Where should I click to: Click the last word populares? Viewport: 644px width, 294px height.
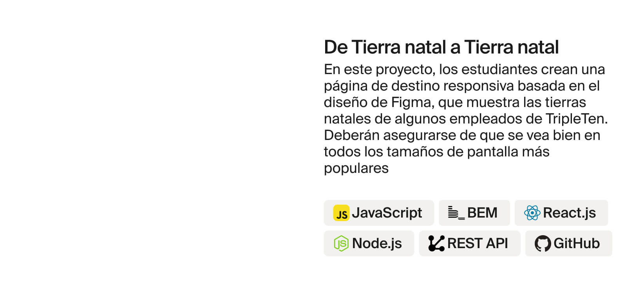pos(356,168)
